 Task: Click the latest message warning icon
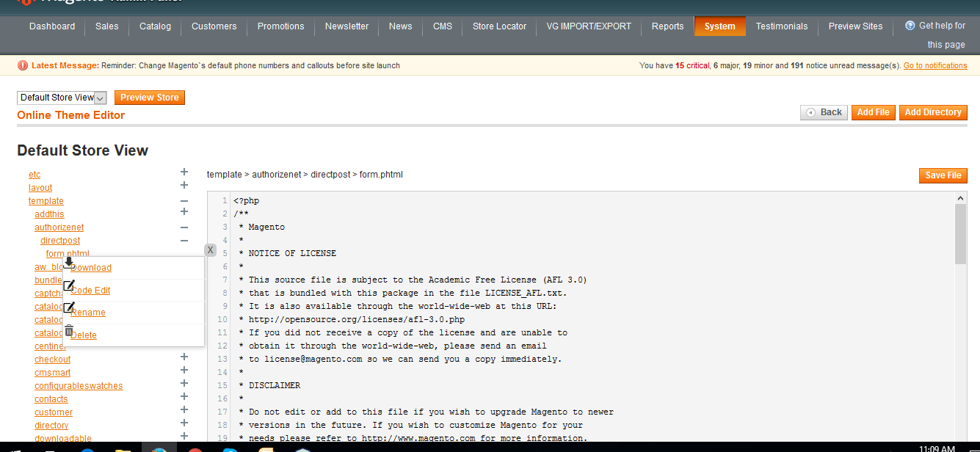tap(23, 65)
